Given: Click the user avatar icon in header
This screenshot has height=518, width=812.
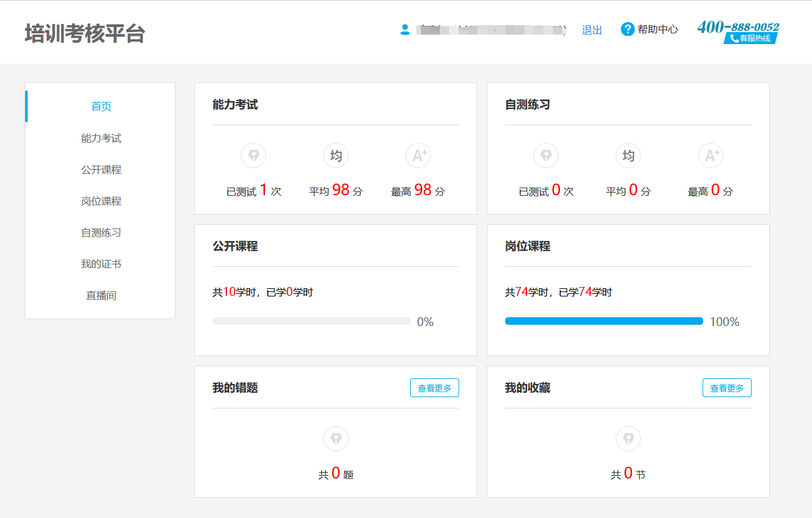Looking at the screenshot, I should [406, 30].
